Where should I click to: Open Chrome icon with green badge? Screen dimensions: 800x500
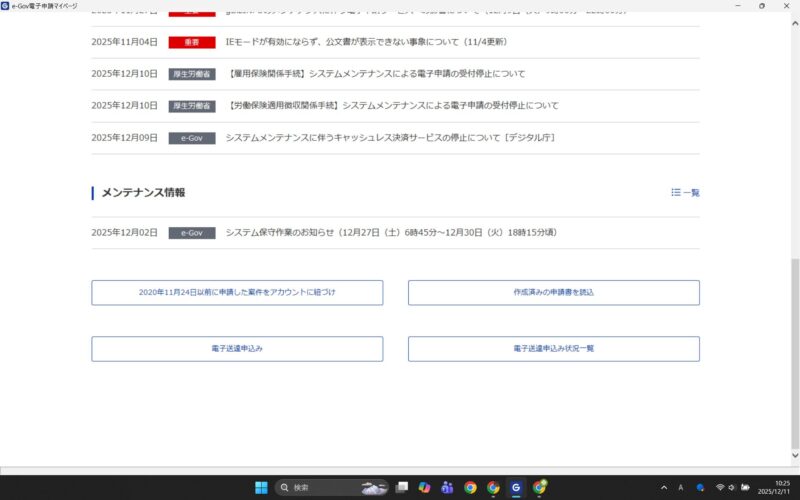click(x=539, y=488)
